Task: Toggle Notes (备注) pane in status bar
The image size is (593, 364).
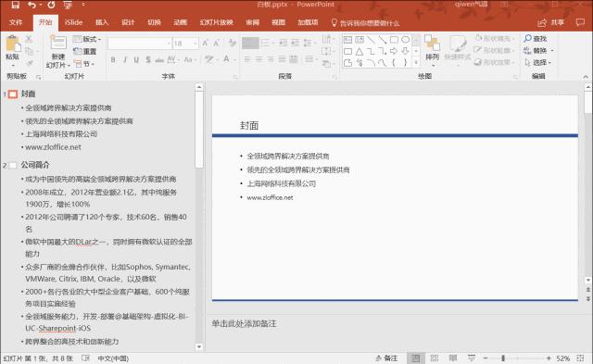Action: (x=386, y=358)
